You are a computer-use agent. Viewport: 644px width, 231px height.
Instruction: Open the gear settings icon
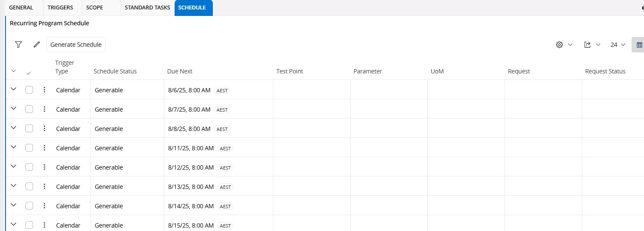click(x=559, y=45)
